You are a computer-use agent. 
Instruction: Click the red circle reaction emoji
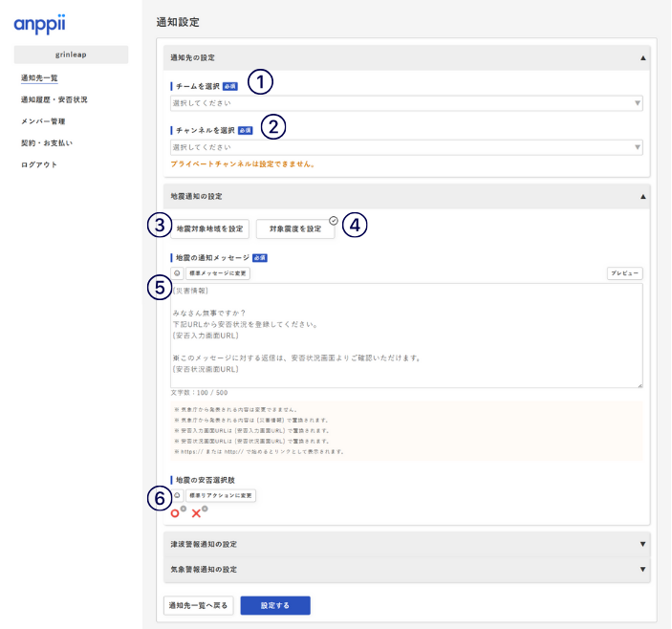pos(176,514)
